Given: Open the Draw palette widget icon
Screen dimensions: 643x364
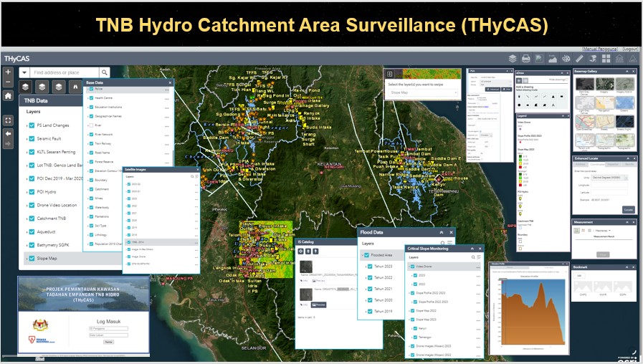Looking at the screenshot, I should pyautogui.click(x=566, y=59).
